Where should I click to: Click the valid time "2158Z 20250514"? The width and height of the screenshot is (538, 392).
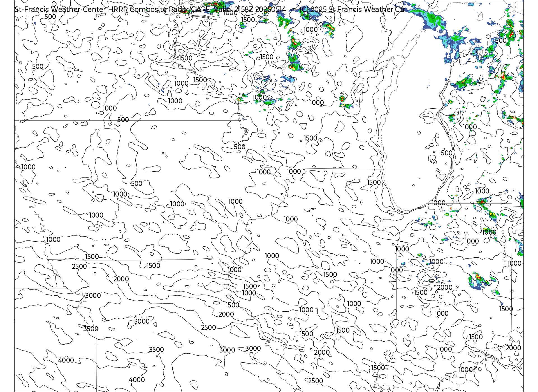[260, 10]
